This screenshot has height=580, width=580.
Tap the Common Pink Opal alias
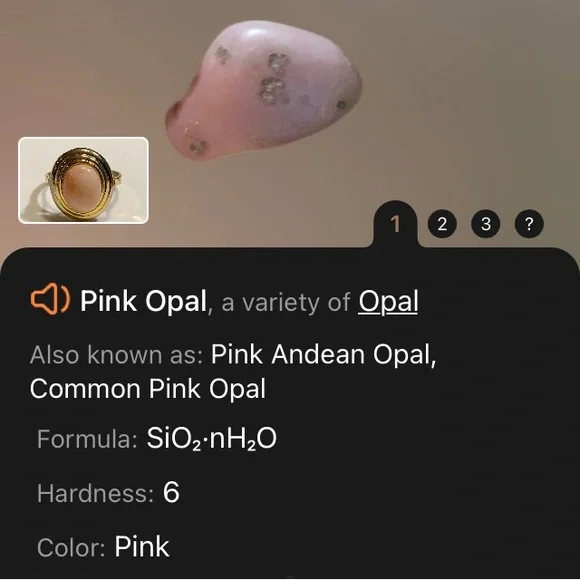[x=148, y=389]
